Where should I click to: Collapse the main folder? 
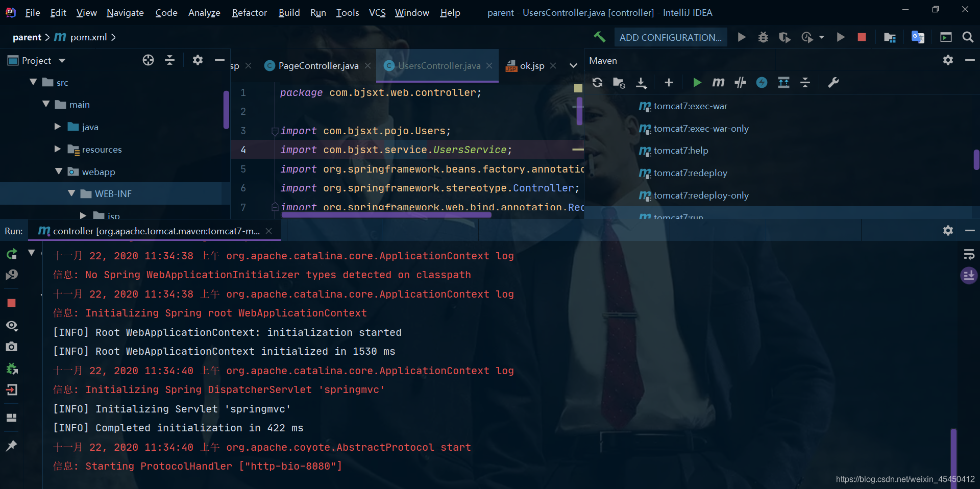[x=46, y=104]
